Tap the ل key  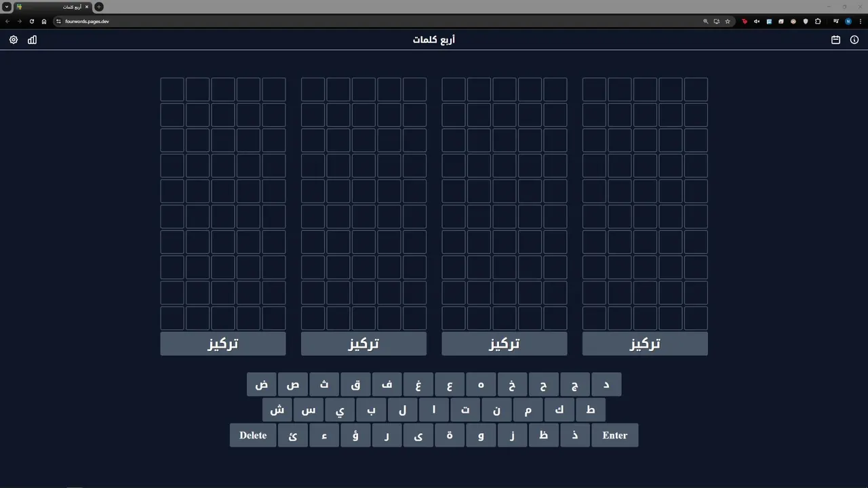[x=403, y=410]
